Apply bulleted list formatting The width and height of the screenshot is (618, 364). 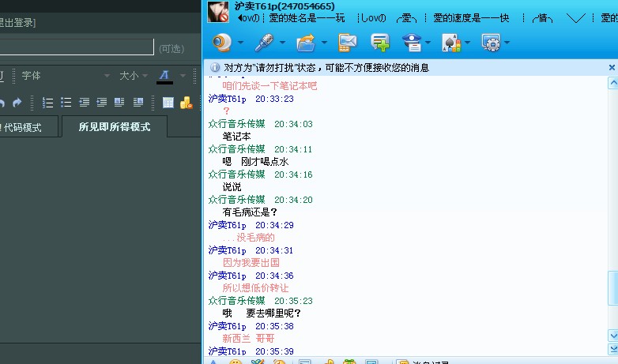pyautogui.click(x=66, y=103)
